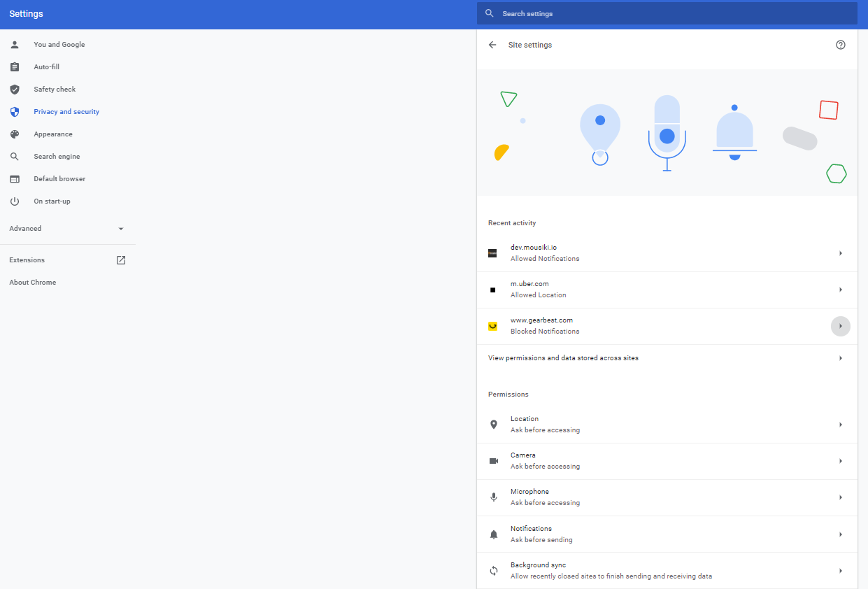Click the Microphone permission icon

click(494, 497)
